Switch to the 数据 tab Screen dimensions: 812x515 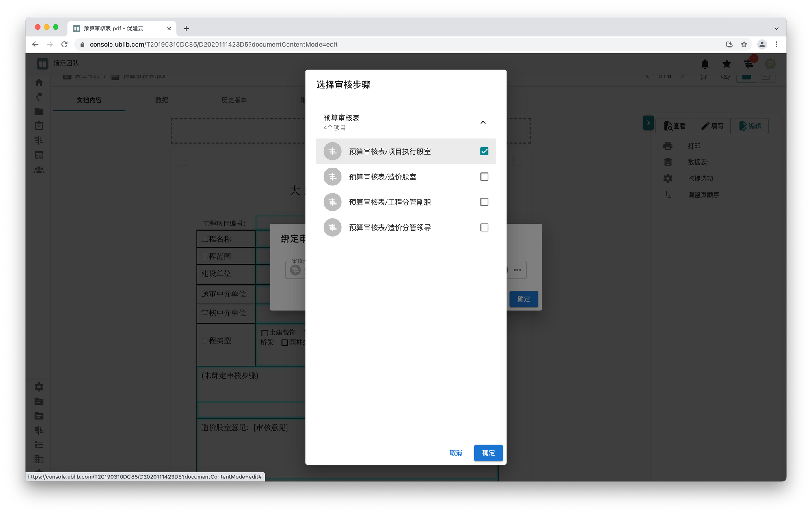coord(162,100)
